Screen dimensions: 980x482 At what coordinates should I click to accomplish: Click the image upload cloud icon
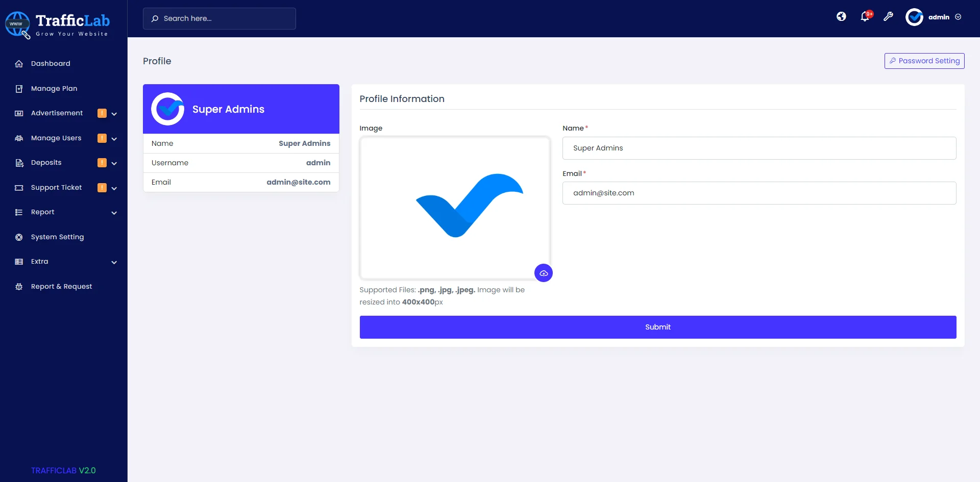[x=544, y=273]
